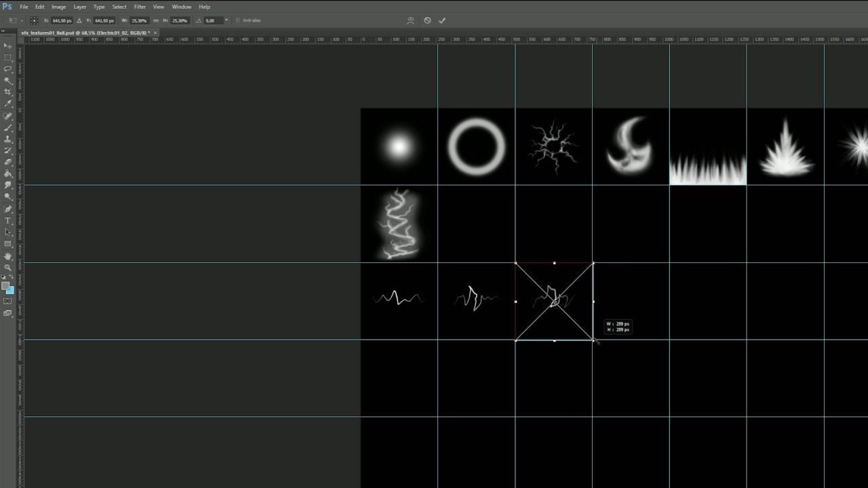Close the vfx_textures01_8x8.psd document tab
This screenshot has width=868, height=488.
[x=157, y=33]
